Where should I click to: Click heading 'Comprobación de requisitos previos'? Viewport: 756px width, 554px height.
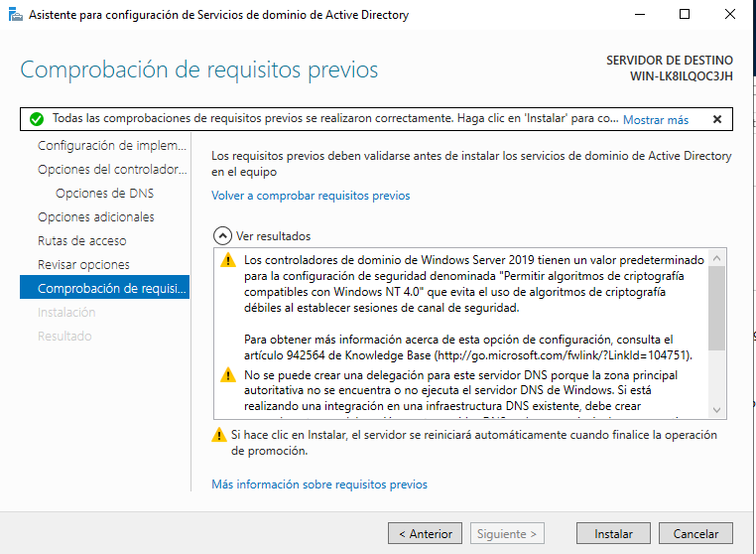199,69
